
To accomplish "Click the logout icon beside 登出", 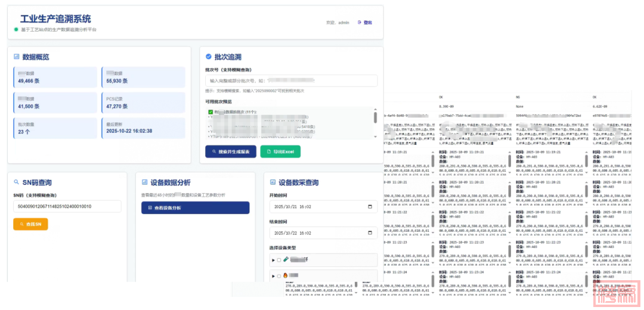I will click(360, 23).
